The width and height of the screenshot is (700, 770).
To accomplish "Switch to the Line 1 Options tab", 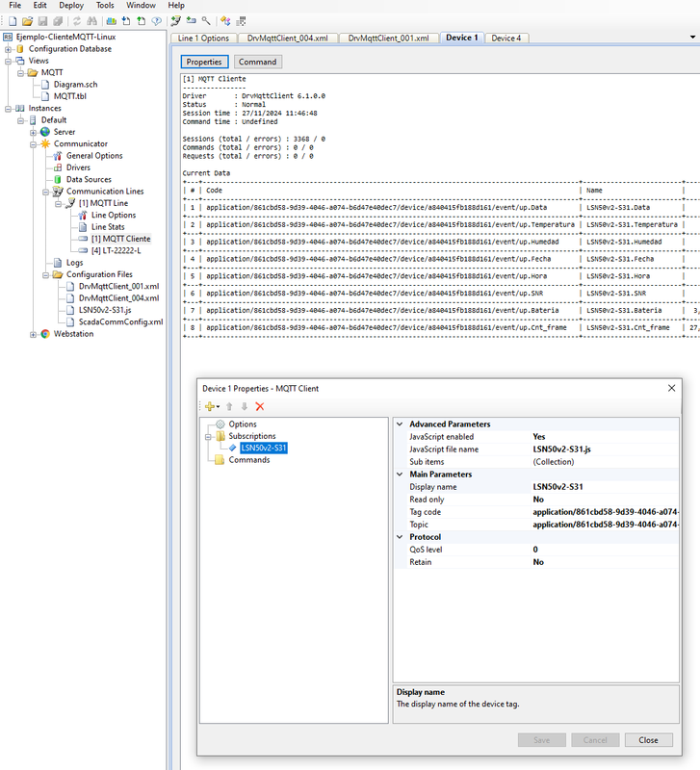I will point(203,38).
